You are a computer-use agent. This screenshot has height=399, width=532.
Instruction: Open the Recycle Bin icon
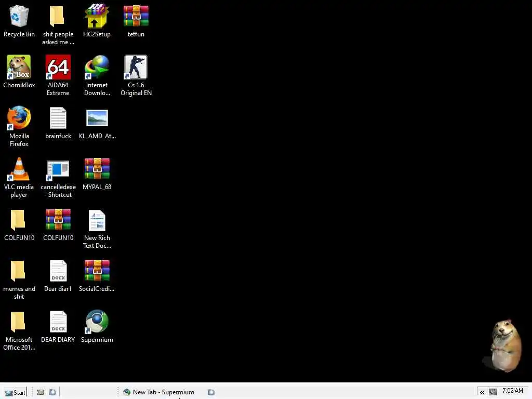(x=19, y=16)
